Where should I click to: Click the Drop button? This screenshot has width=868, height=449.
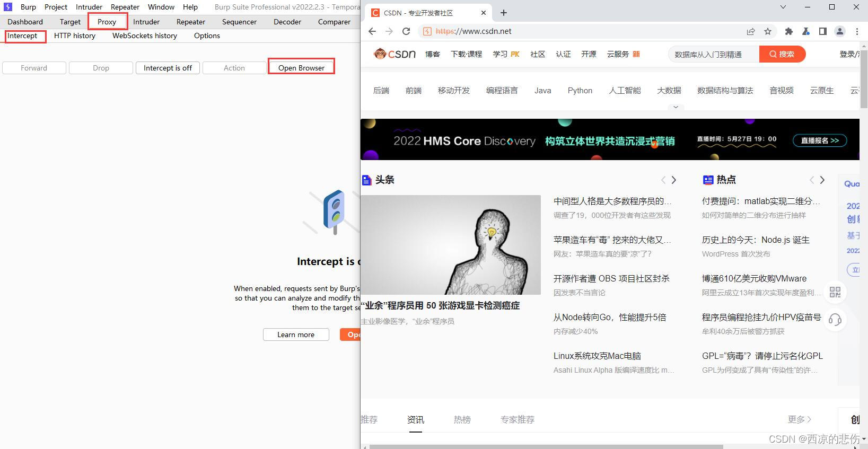[101, 68]
